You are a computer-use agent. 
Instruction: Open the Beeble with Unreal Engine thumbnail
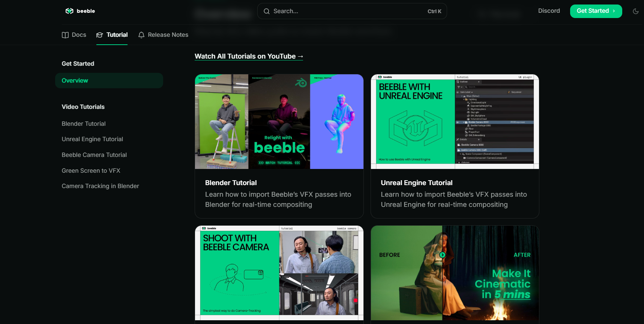coord(455,122)
